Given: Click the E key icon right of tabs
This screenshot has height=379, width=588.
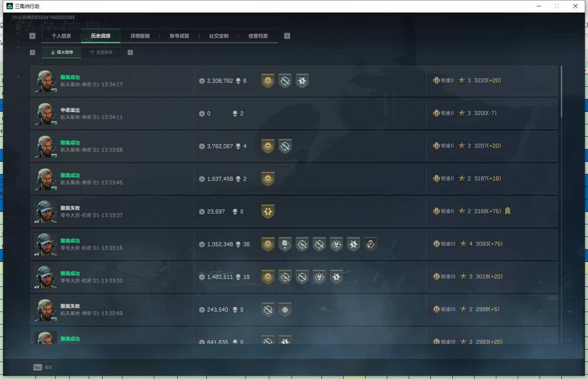Looking at the screenshot, I should pos(287,36).
